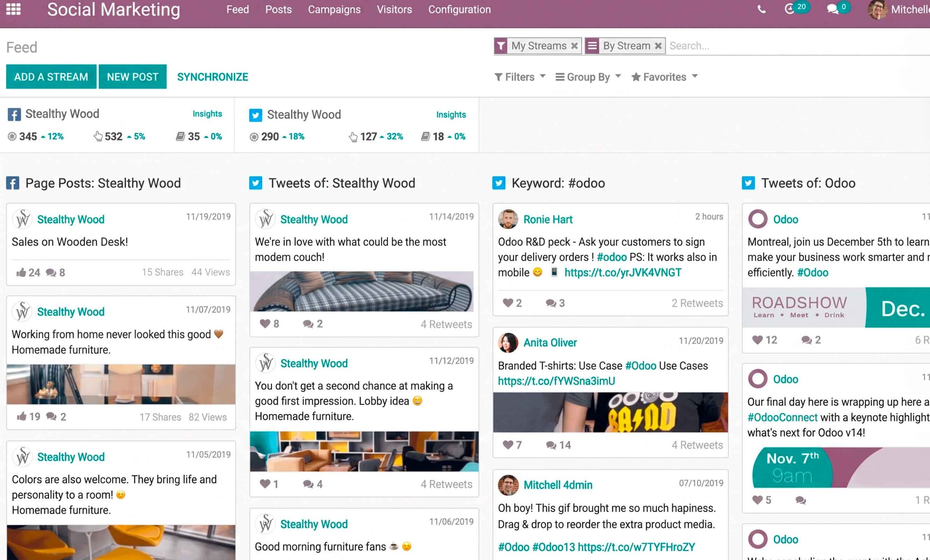
Task: Open the lobby image in the Lobby idea tweet
Action: (x=364, y=451)
